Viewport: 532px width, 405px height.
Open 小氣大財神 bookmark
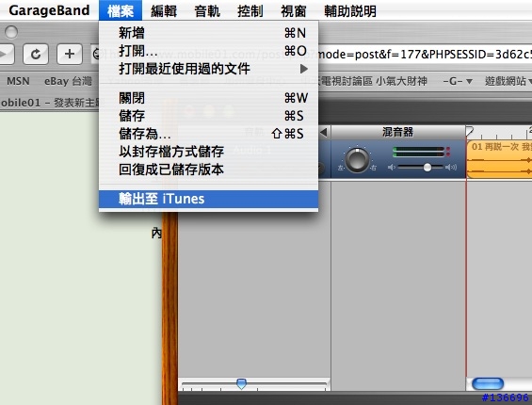pos(401,81)
